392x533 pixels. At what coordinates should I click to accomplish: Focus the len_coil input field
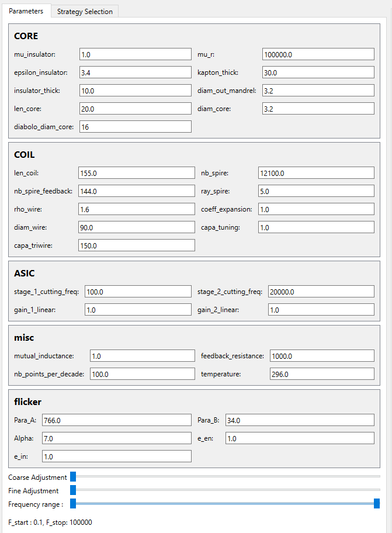pos(137,173)
